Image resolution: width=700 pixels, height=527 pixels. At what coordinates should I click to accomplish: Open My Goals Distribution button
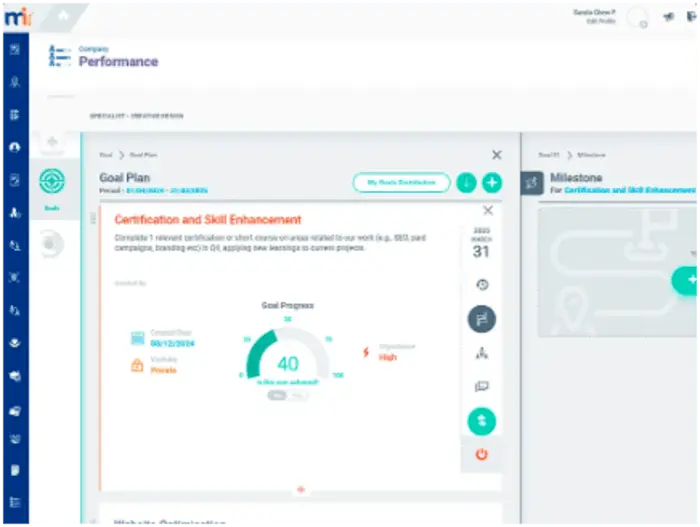pos(401,183)
